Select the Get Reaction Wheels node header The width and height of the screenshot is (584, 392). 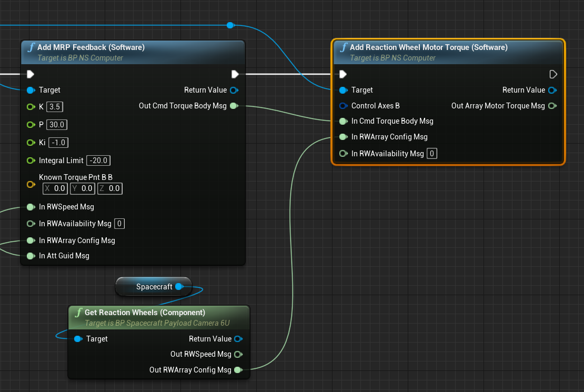[145, 313]
